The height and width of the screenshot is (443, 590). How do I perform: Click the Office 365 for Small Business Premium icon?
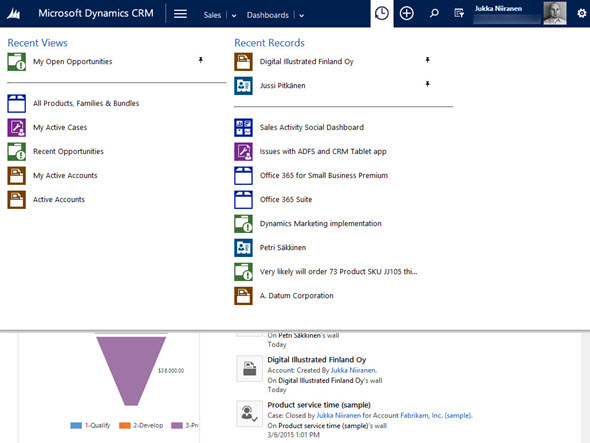[243, 176]
